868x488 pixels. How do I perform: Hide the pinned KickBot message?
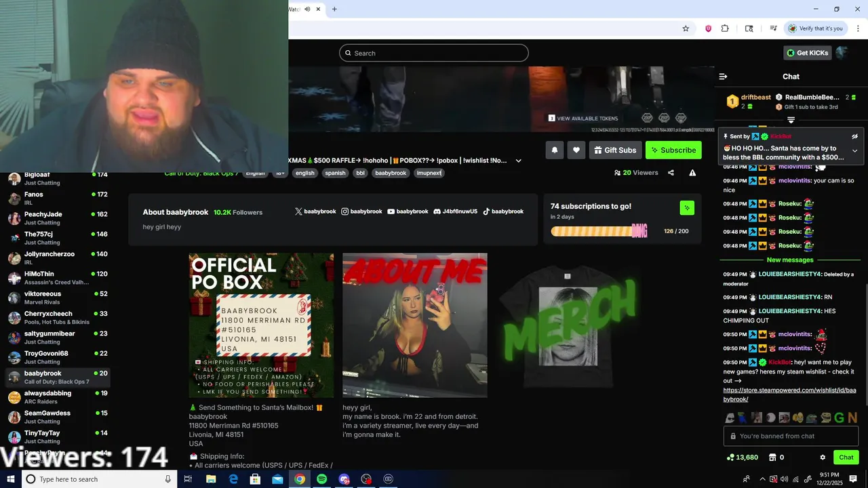tap(854, 136)
